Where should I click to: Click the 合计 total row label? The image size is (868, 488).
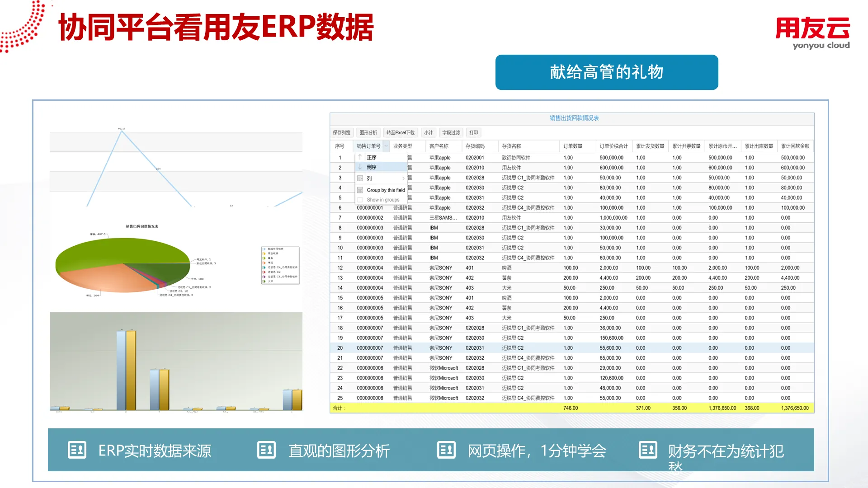[x=339, y=408]
